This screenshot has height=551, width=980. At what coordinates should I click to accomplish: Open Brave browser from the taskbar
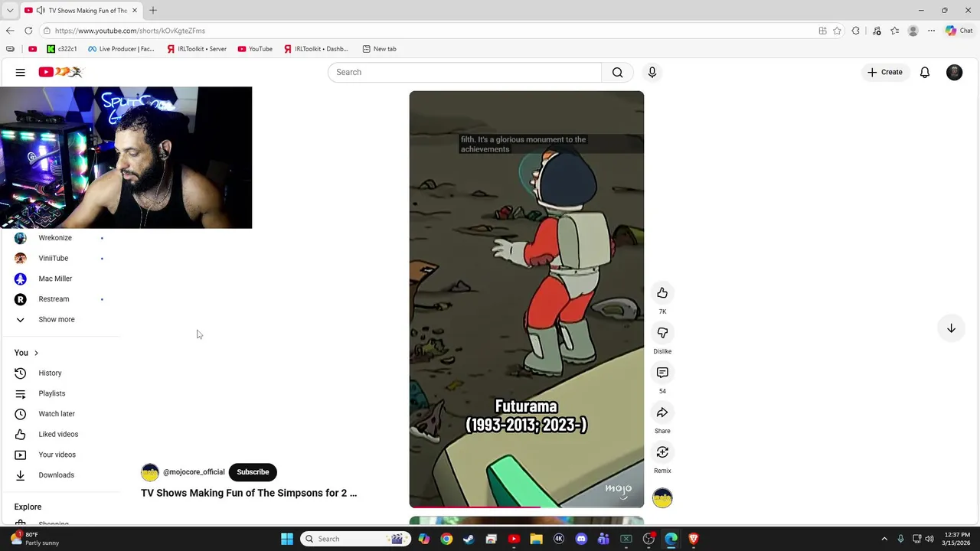point(694,539)
